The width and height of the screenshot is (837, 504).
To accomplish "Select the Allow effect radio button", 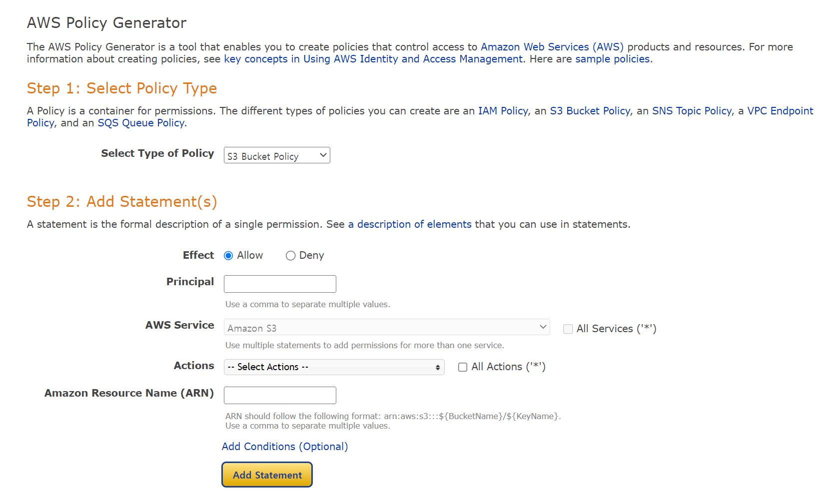I will pos(228,256).
